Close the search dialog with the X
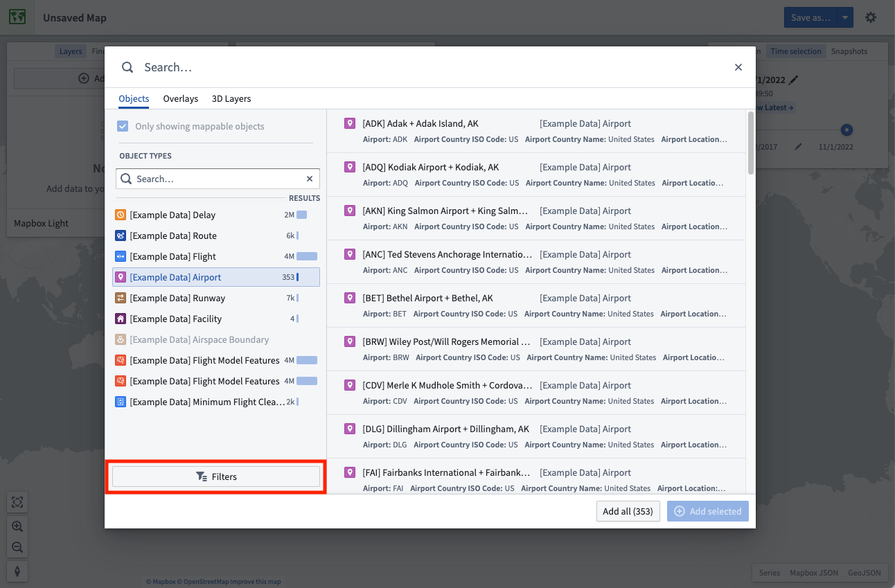Image resolution: width=895 pixels, height=588 pixels. pos(738,67)
